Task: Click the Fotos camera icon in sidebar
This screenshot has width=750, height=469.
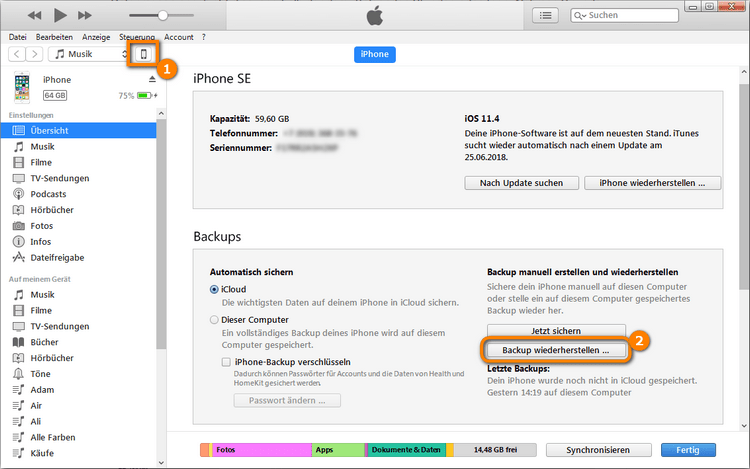Action: pos(18,226)
